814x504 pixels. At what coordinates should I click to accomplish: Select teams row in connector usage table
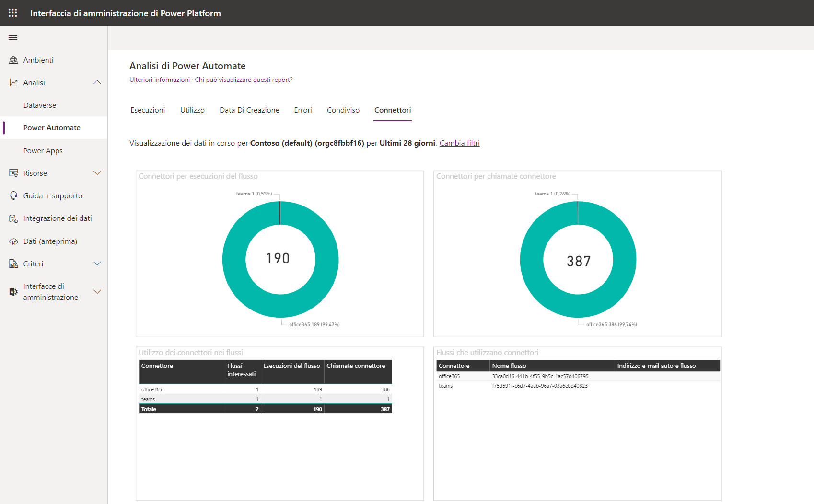[x=266, y=399]
